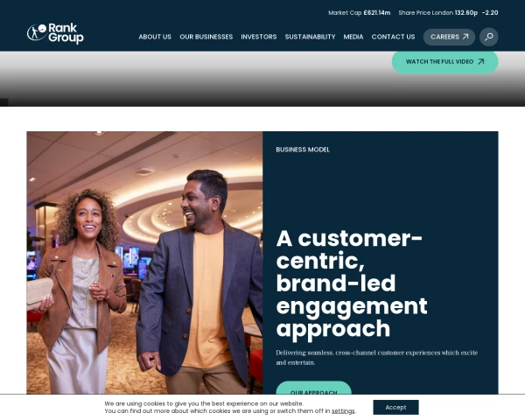The width and height of the screenshot is (525, 420).
Task: Click the Careers button
Action: coord(449,37)
